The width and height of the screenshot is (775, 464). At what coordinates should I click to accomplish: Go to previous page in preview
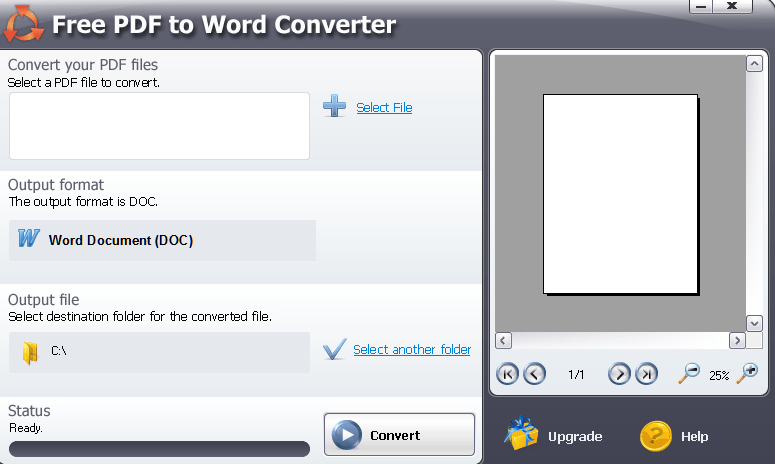click(x=534, y=374)
